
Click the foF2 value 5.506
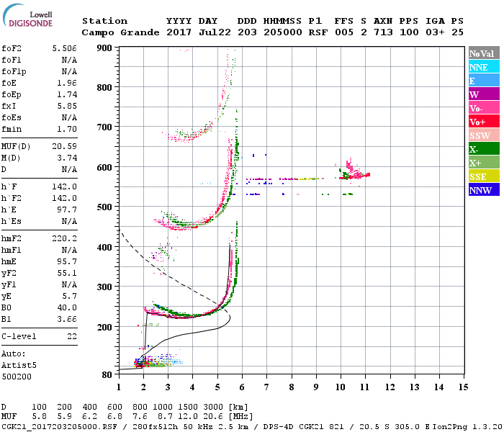[65, 48]
